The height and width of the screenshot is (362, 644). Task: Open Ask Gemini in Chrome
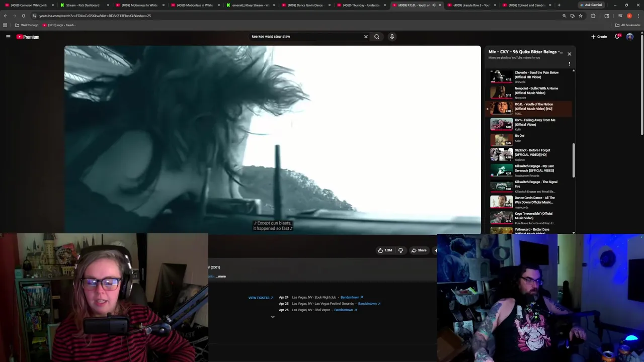pos(591,5)
